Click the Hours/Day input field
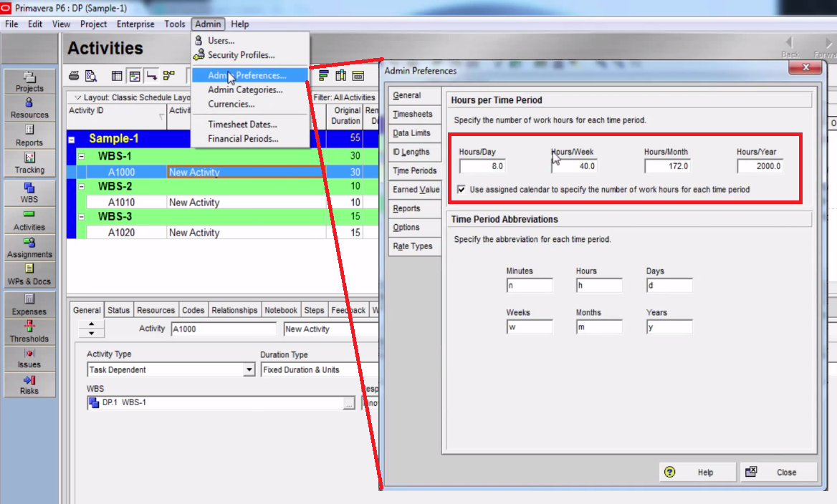Screen dimensions: 837x504 coord(482,166)
